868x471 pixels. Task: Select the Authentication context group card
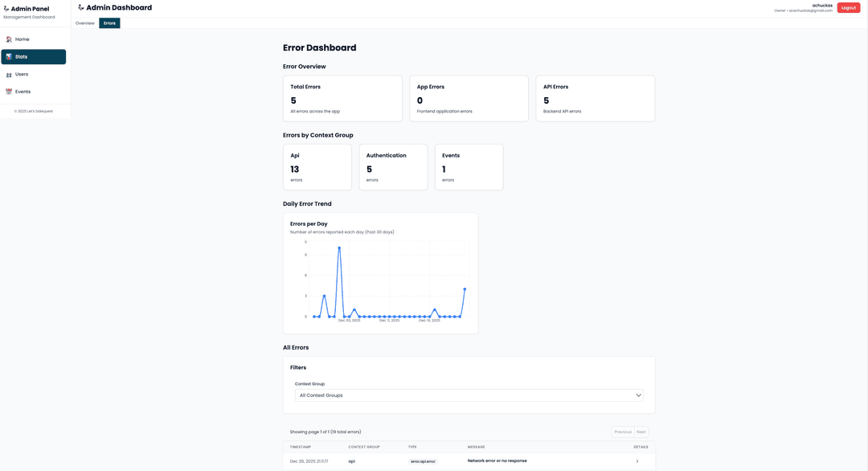[x=393, y=167]
